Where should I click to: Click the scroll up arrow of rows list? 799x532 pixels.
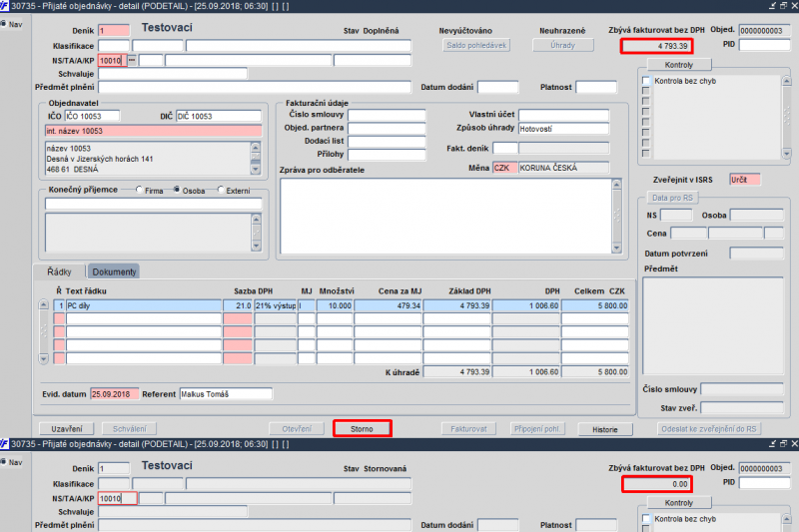(43, 305)
